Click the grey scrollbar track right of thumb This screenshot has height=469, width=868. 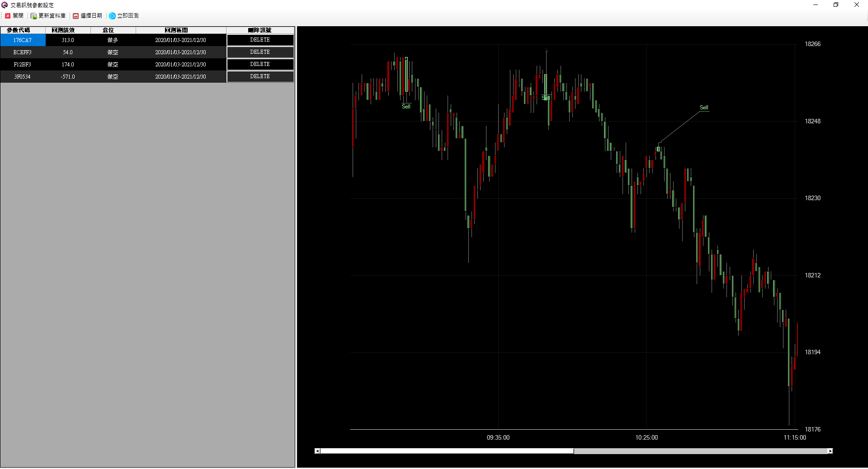(700, 451)
